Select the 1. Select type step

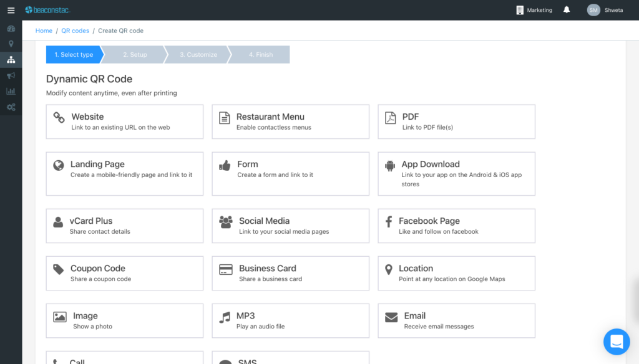click(x=74, y=55)
